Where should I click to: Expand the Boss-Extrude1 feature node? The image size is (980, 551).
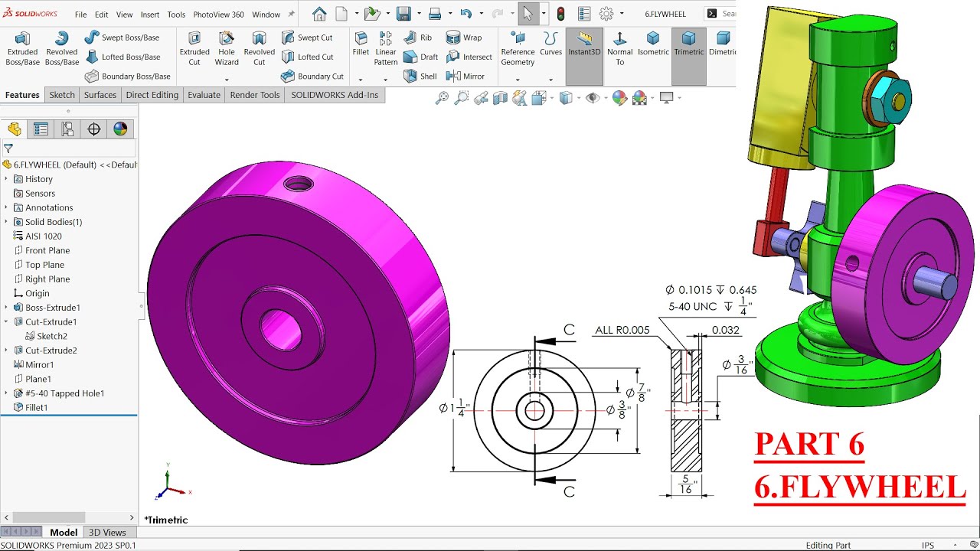[6, 308]
